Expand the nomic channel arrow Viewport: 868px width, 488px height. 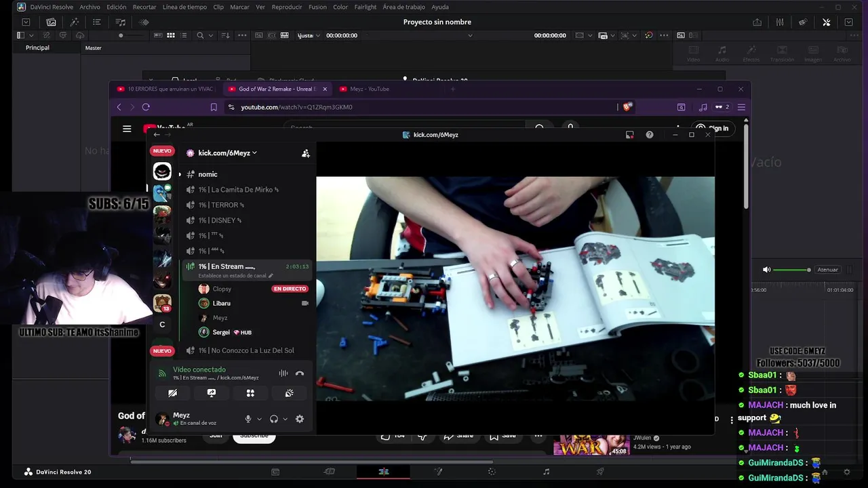pos(180,175)
